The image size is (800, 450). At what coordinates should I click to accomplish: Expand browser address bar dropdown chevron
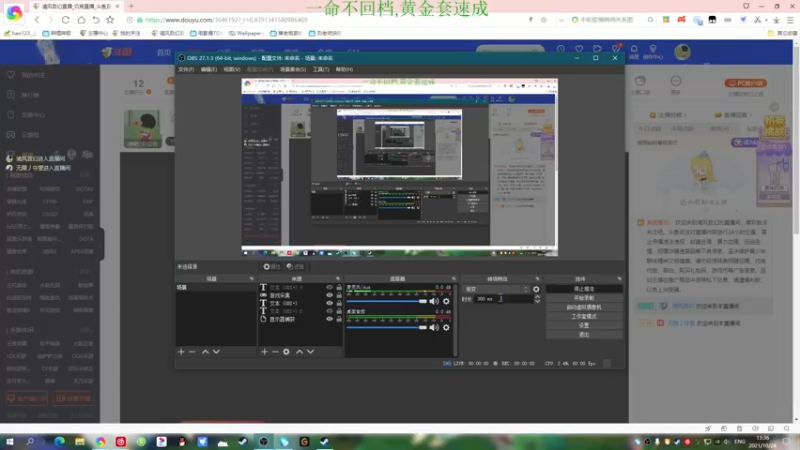[x=561, y=20]
